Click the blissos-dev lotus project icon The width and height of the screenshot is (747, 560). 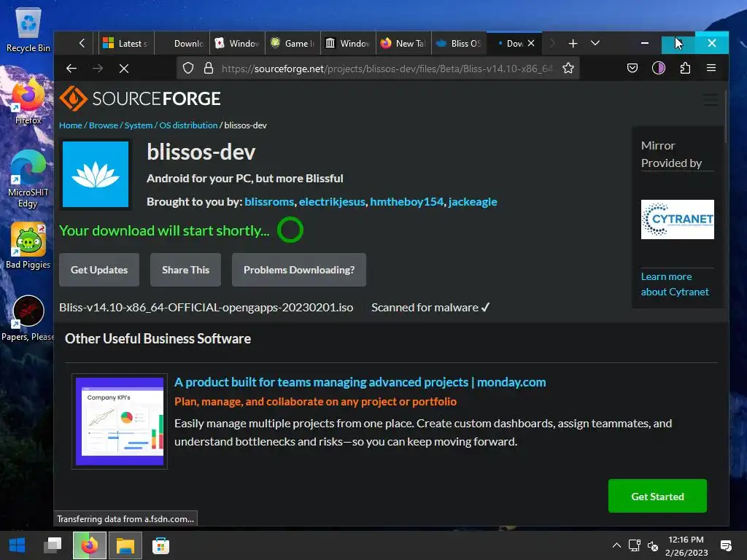tap(96, 174)
